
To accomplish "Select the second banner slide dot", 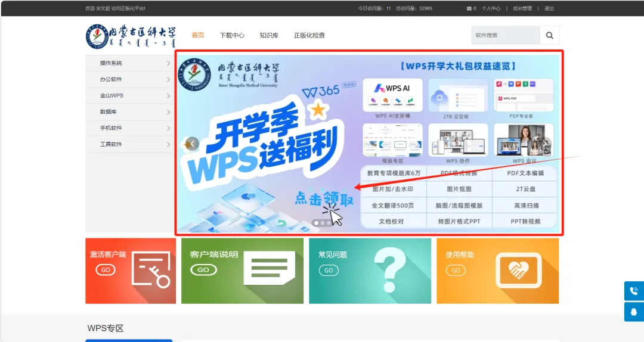I will [x=323, y=223].
